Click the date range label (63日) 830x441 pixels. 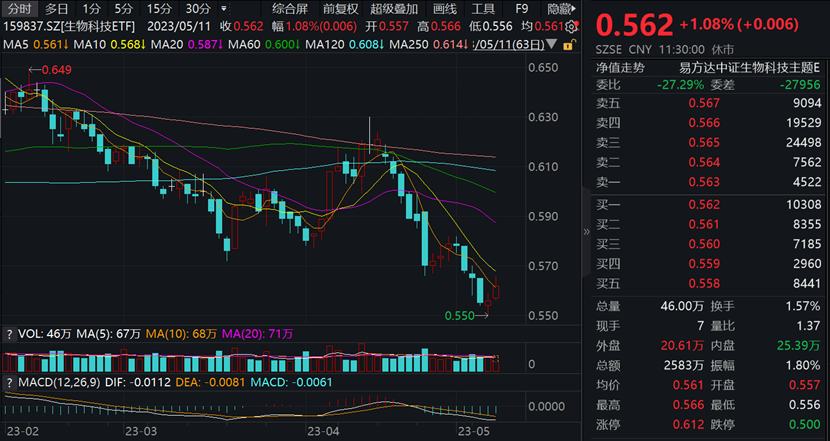pos(510,44)
